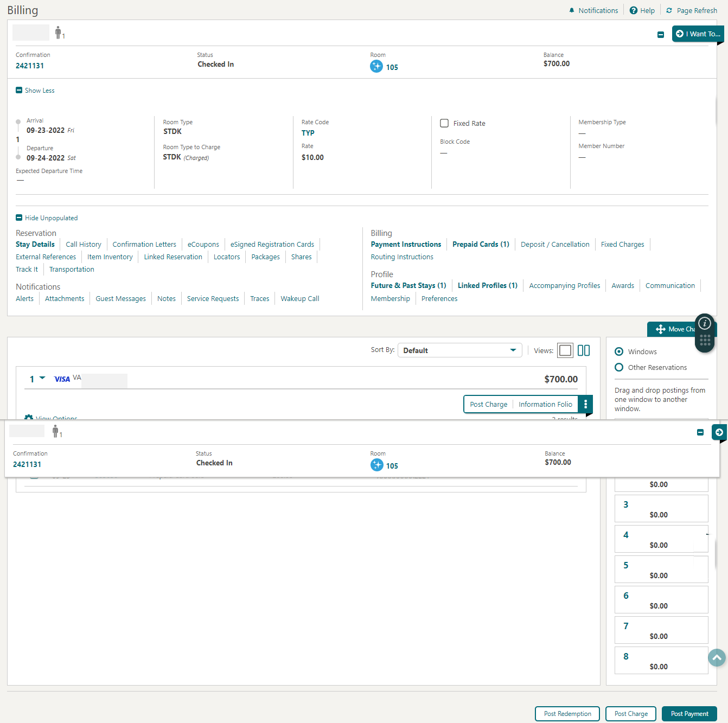
Task: Click Information Folio button
Action: pos(545,404)
